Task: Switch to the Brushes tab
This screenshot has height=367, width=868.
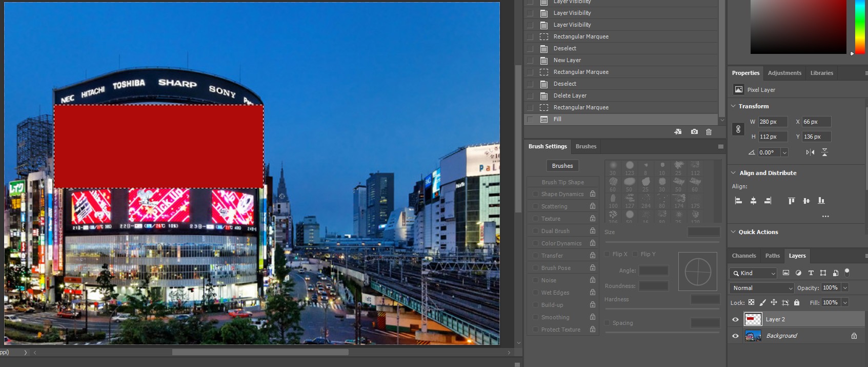Action: pos(586,146)
